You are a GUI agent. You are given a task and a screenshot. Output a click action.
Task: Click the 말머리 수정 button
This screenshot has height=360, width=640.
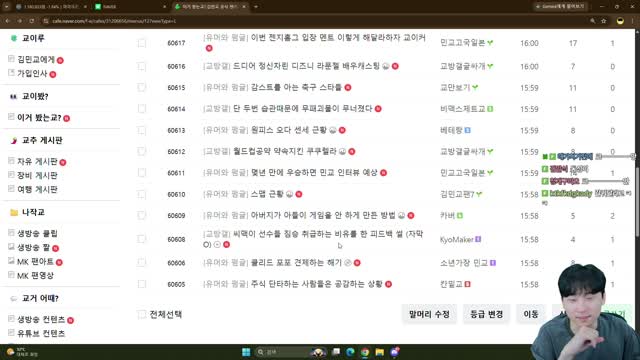[429, 314]
